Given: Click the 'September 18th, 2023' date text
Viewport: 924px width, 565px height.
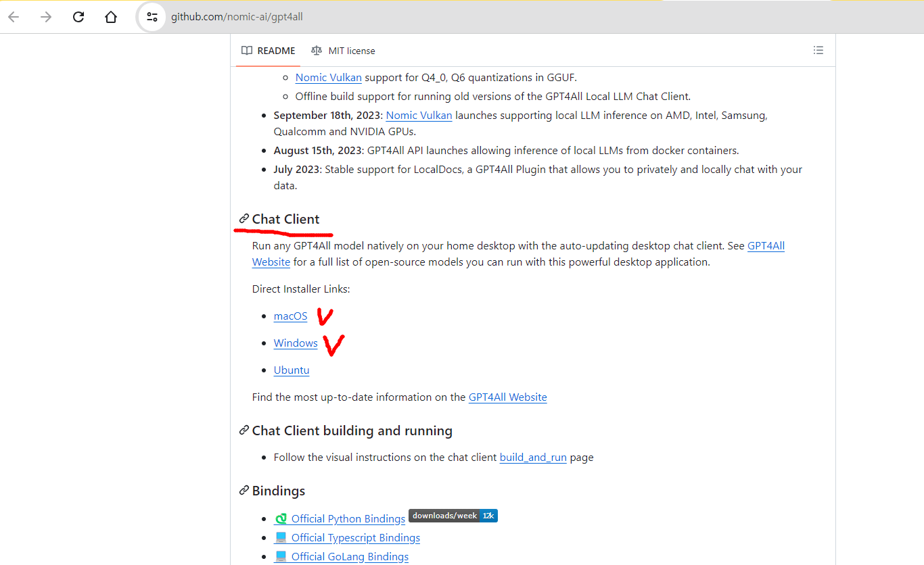Looking at the screenshot, I should (327, 116).
